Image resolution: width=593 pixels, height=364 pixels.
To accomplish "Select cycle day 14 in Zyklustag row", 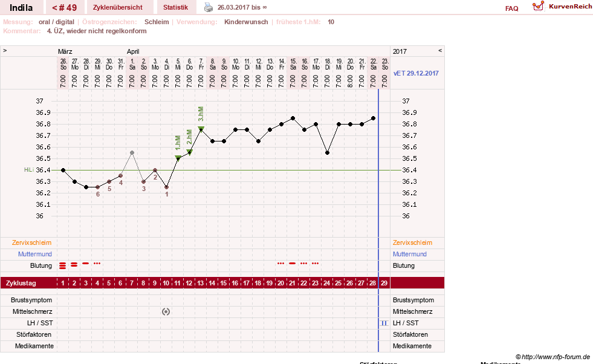I will pyautogui.click(x=212, y=283).
